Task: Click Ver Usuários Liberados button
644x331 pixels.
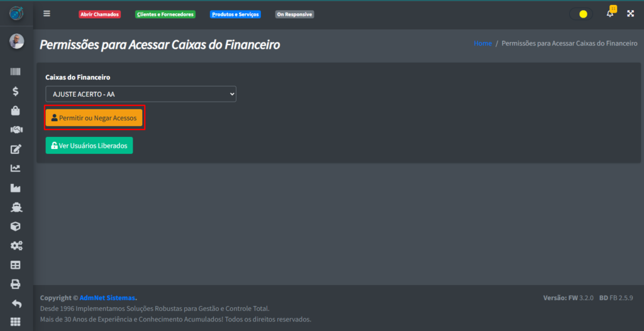Action: pos(89,146)
